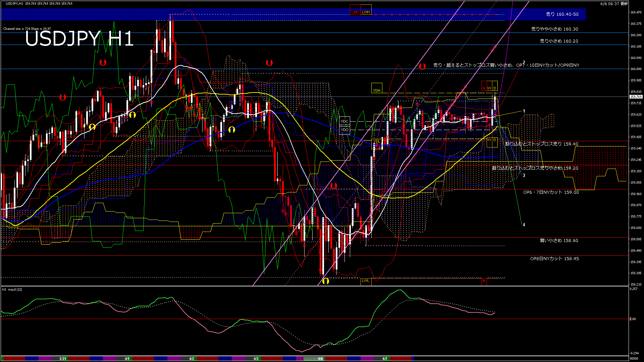The image size is (644, 362).
Task: Select the 3/31 date label on the timeline
Action: point(62,358)
